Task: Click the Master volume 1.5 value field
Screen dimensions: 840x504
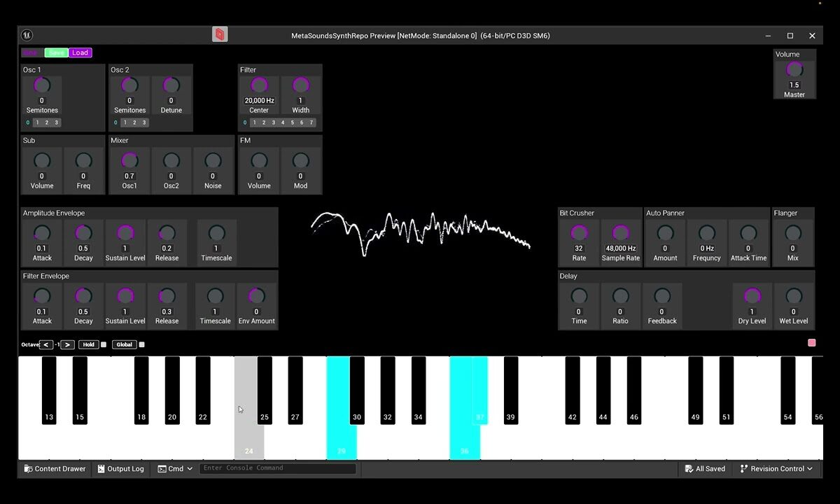Action: 794,85
